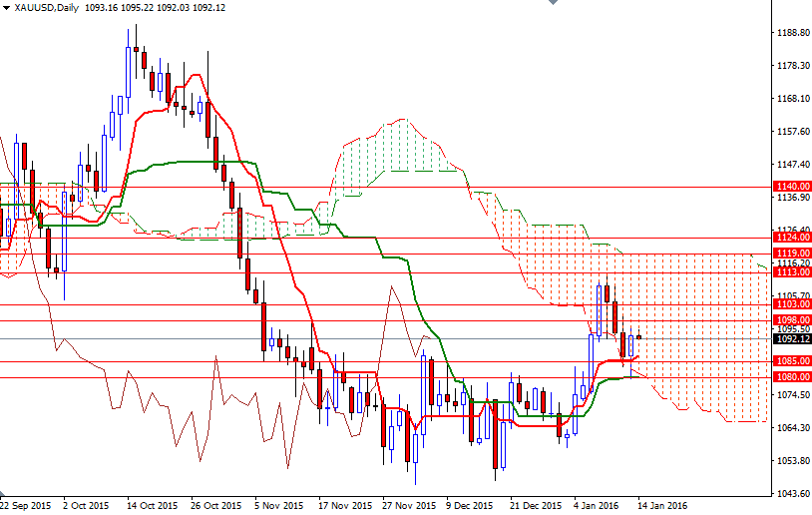Click the 14 Jan 2016 date label
812x515 pixels.
coord(662,505)
